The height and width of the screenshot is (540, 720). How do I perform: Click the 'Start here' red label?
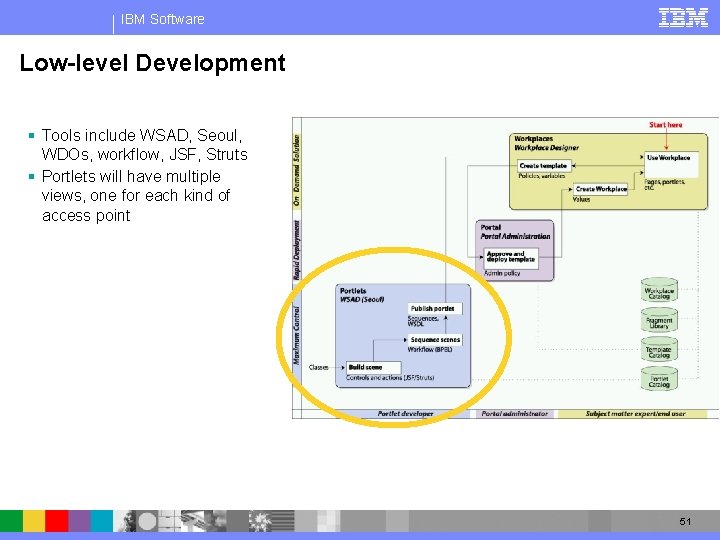pyautogui.click(x=665, y=125)
